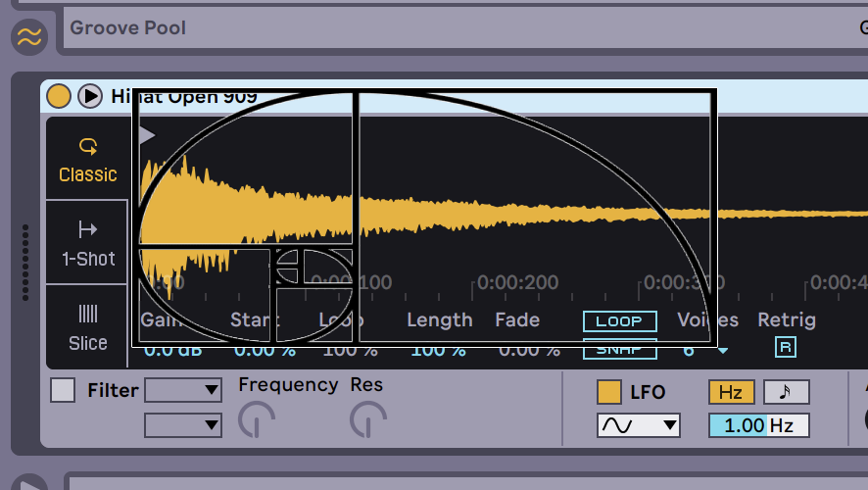The width and height of the screenshot is (868, 490).
Task: Toggle the Retrig R button
Action: click(x=786, y=347)
